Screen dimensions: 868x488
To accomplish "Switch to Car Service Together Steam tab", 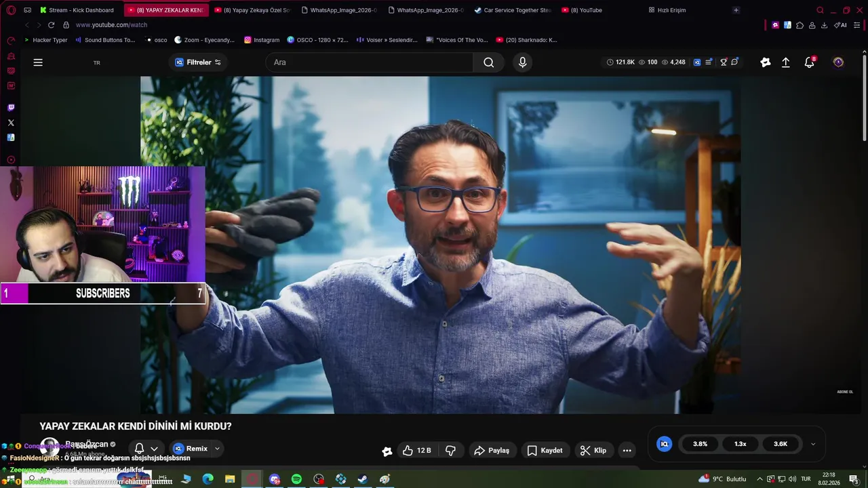I will (x=513, y=10).
